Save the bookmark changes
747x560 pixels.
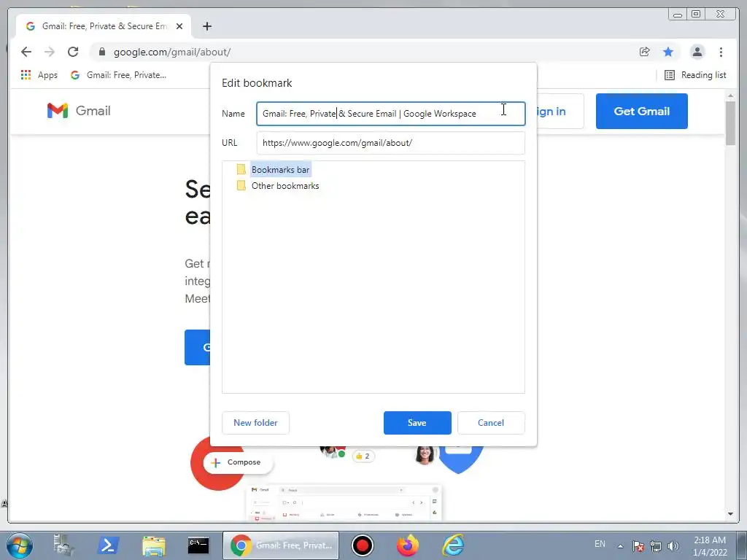(417, 422)
